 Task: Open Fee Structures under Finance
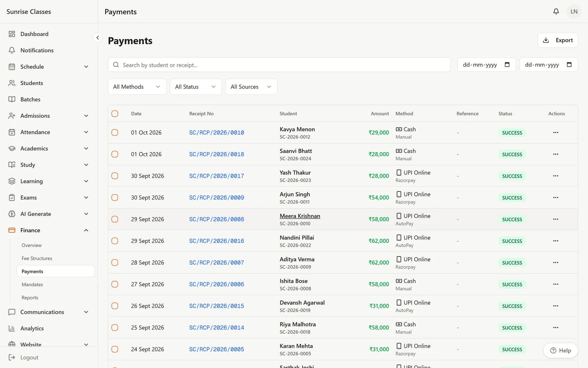(55, 258)
